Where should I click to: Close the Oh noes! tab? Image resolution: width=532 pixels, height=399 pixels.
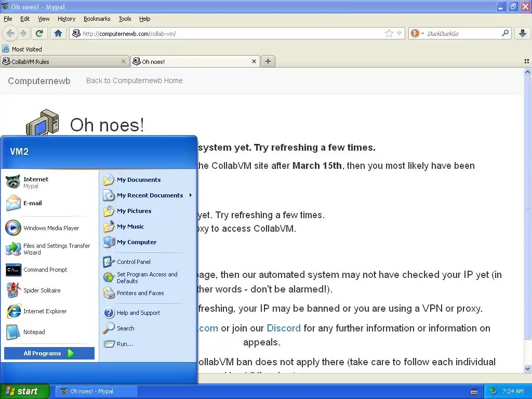[254, 61]
